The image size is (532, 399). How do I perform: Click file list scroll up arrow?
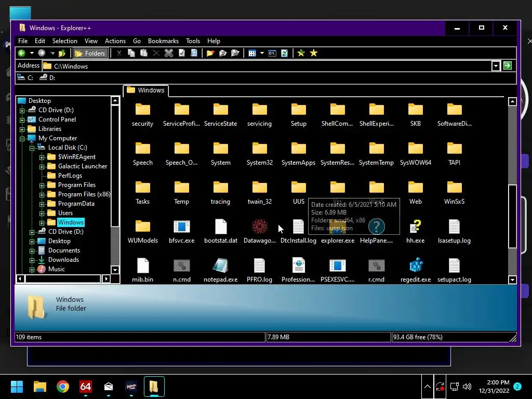[512, 101]
